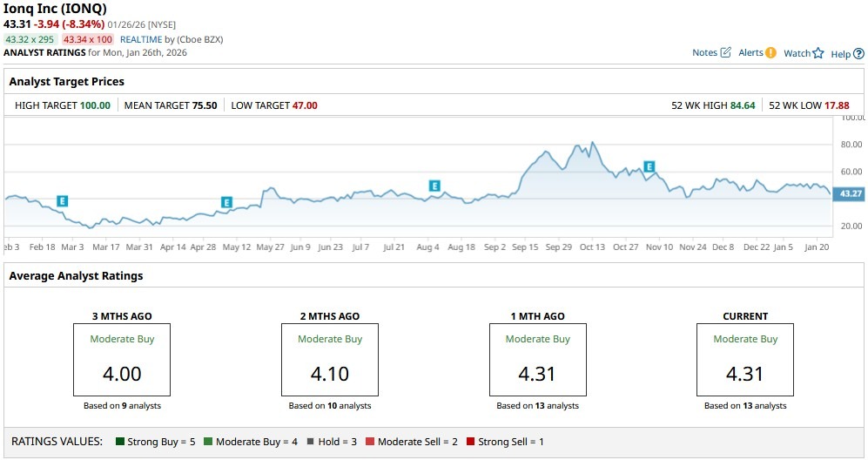The width and height of the screenshot is (868, 460).
Task: Click the REALTIME quote link
Action: pos(141,39)
